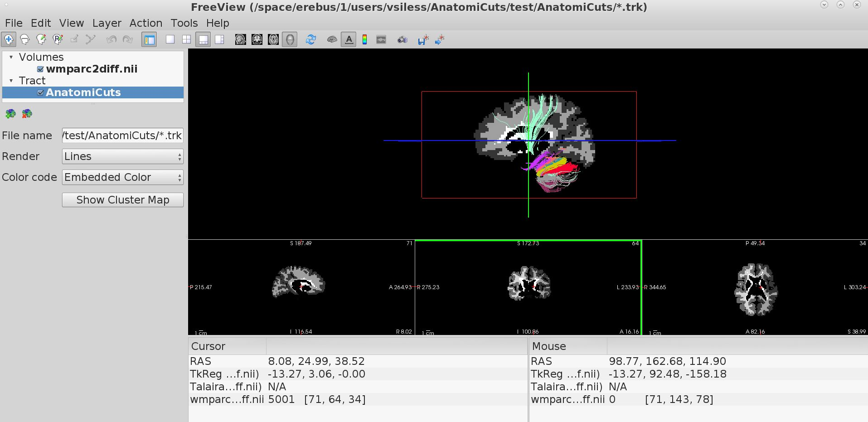Collapse the Volumes tree group
This screenshot has width=868, height=422.
[x=11, y=57]
